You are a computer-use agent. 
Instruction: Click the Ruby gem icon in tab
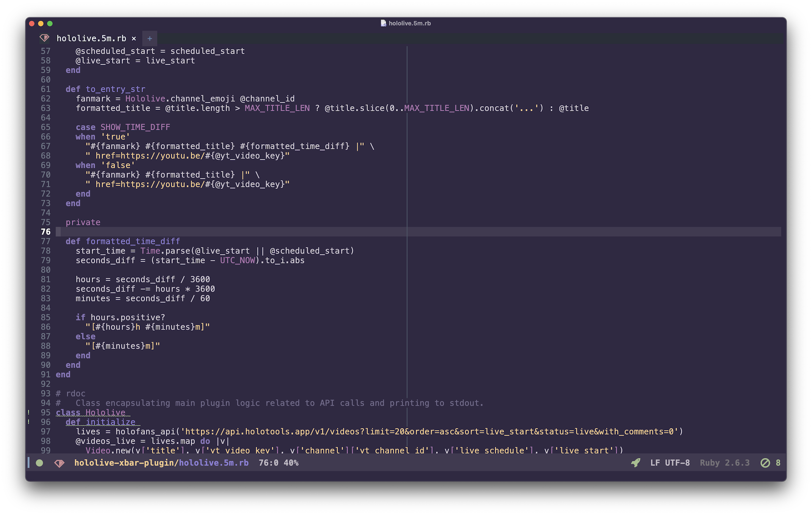tap(44, 38)
